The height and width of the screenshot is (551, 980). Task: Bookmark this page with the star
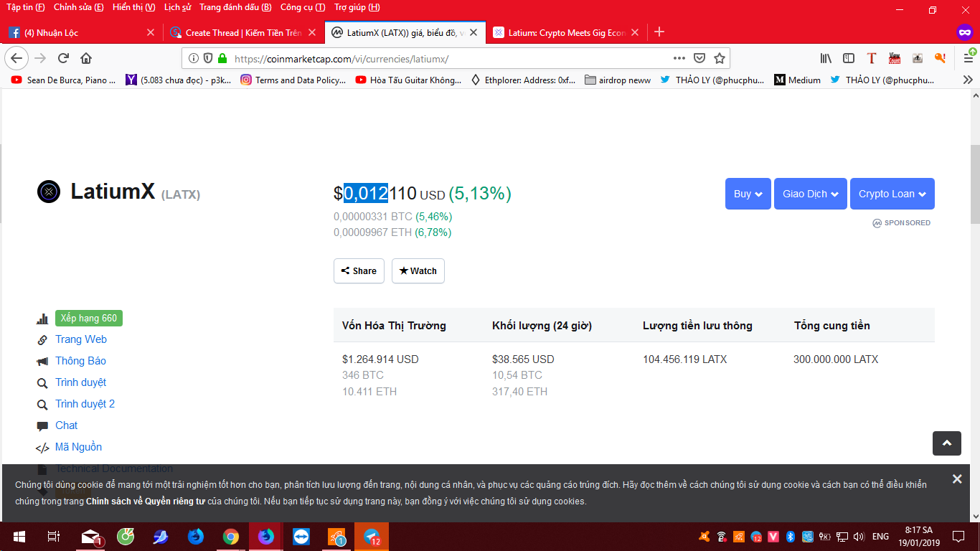[720, 58]
